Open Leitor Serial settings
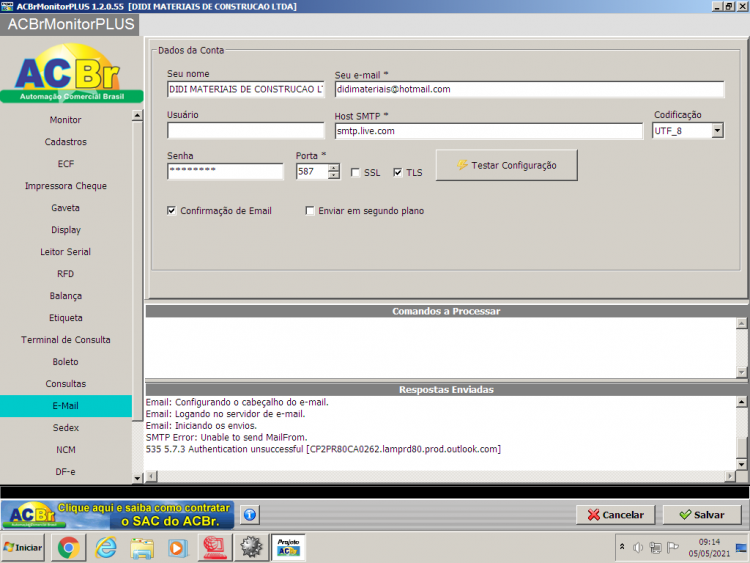 coord(66,252)
